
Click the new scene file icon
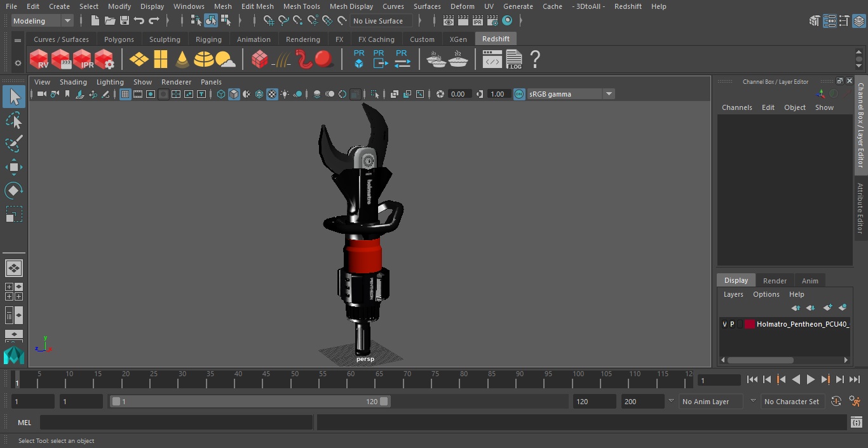[95, 21]
